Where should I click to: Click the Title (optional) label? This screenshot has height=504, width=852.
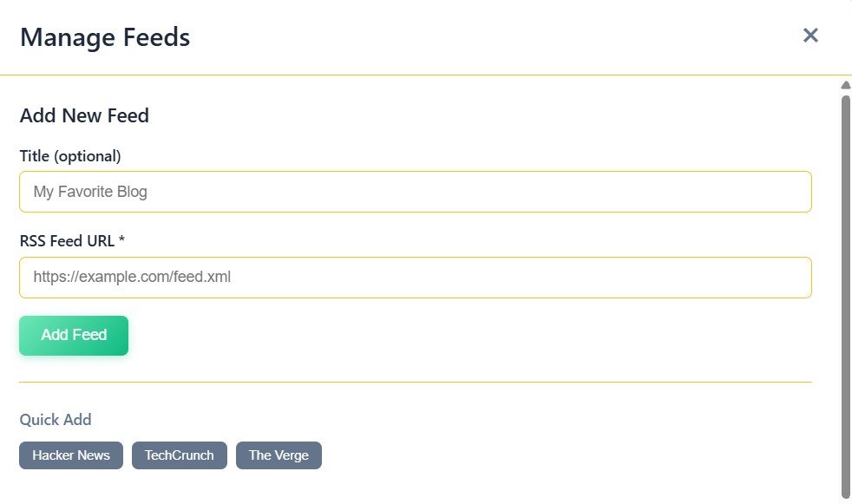pos(70,156)
